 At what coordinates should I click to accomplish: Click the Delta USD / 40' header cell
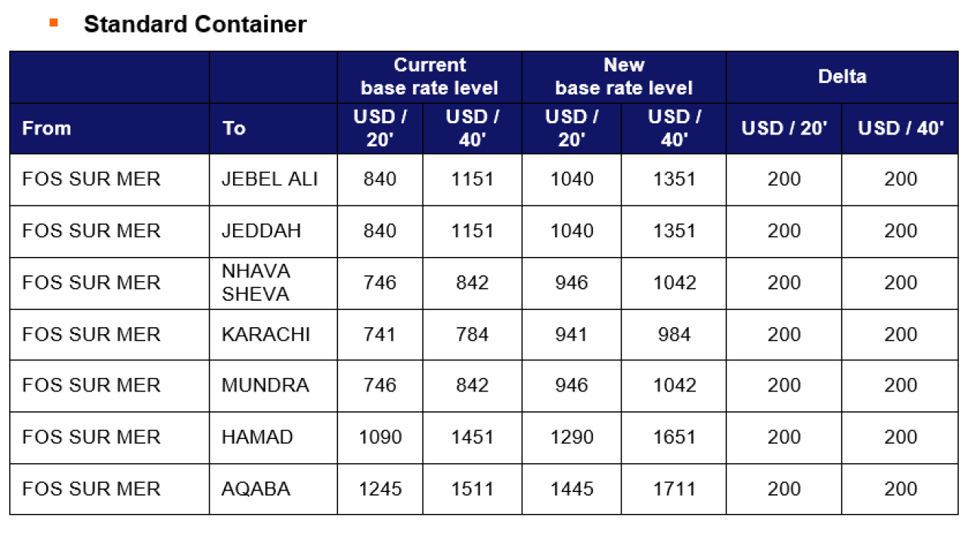[900, 128]
